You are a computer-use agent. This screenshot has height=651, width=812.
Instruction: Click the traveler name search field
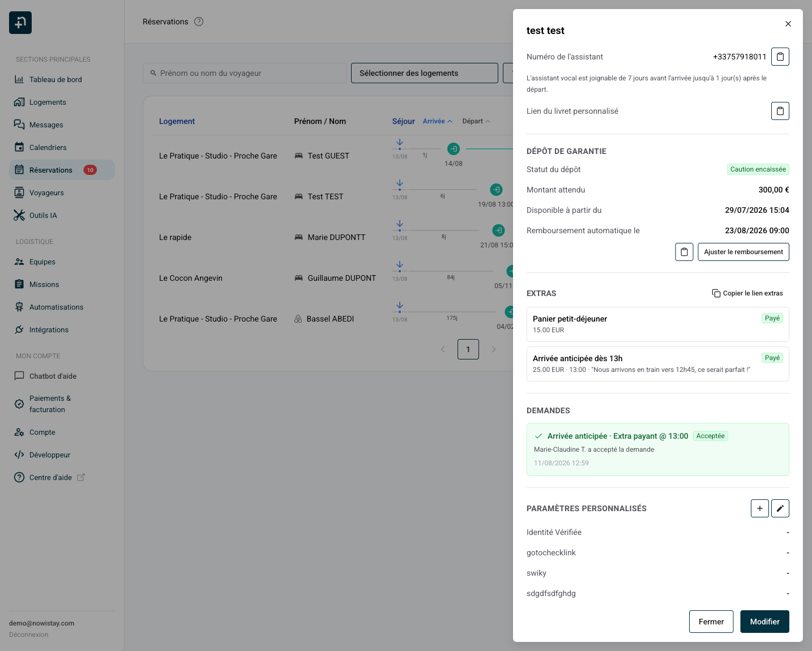click(x=245, y=73)
